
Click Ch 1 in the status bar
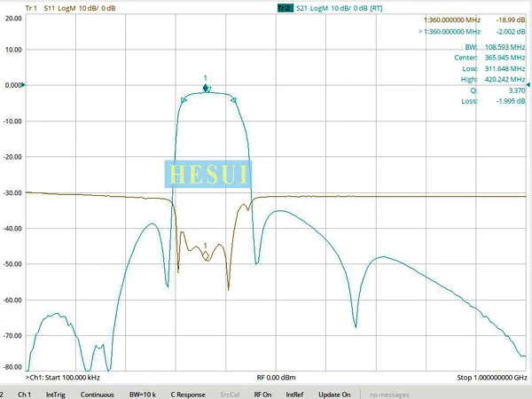(24, 395)
